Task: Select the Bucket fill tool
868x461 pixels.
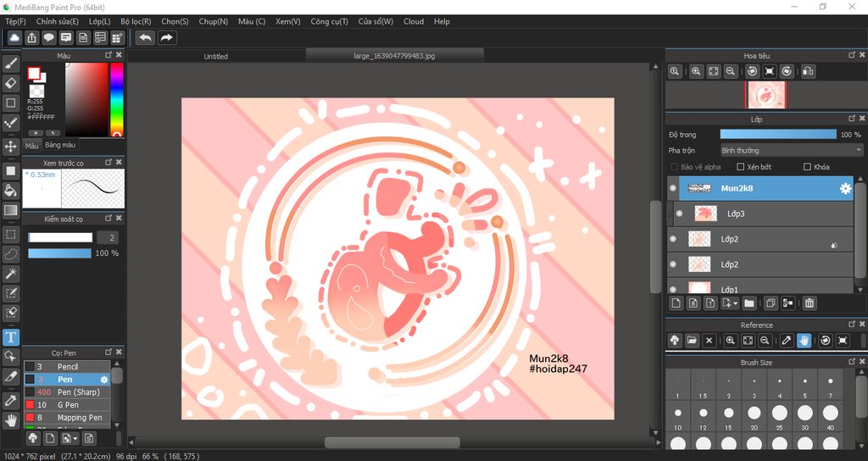Action: point(10,191)
